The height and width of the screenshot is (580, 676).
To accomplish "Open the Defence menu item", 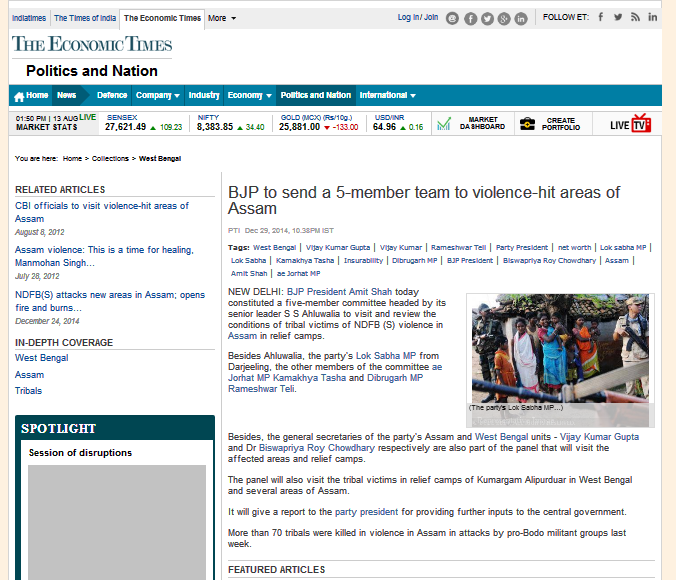I will coord(112,95).
